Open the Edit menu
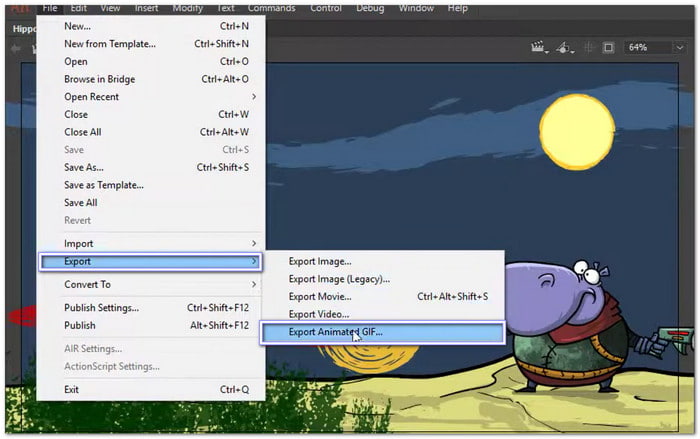Screen dimensions: 700x439 pos(79,8)
